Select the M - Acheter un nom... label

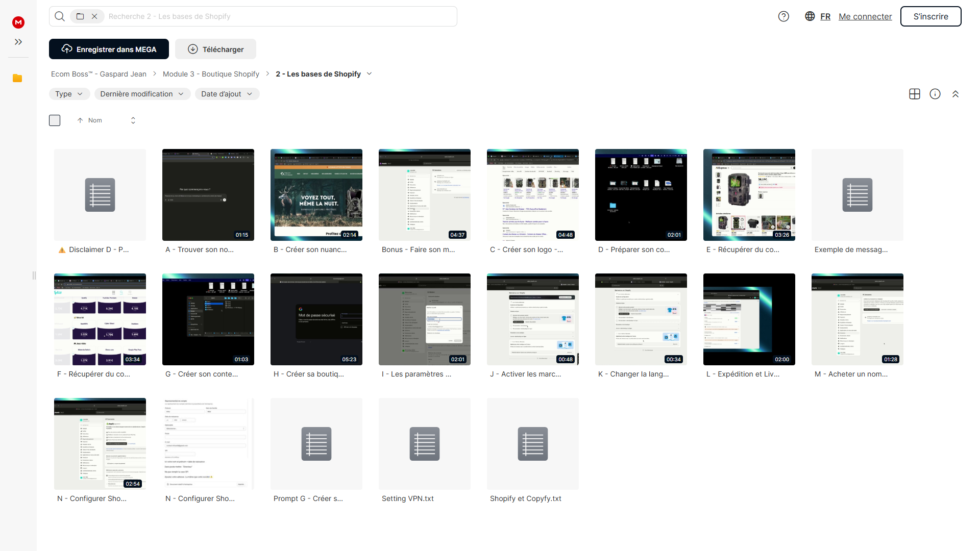pos(851,374)
